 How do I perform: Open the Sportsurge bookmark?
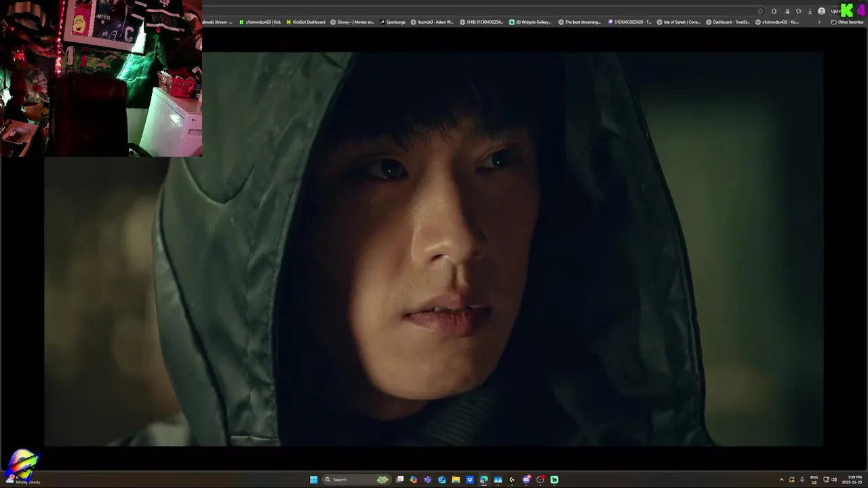pyautogui.click(x=393, y=22)
